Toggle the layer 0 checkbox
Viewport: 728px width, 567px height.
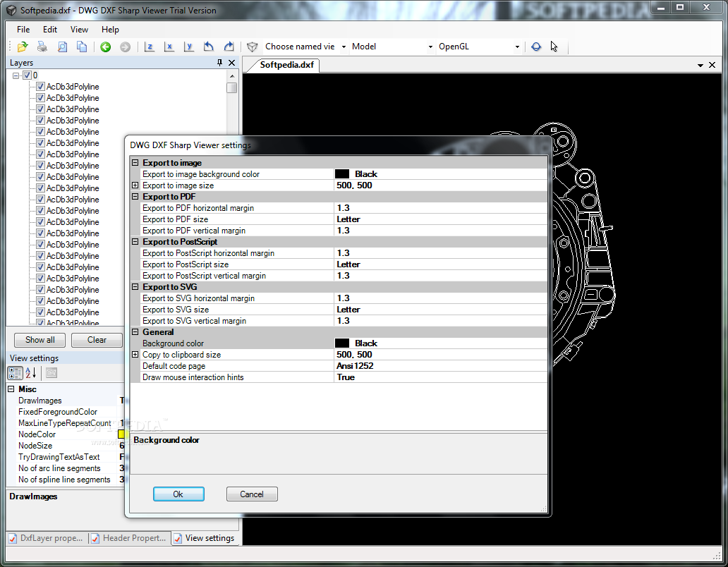click(27, 75)
